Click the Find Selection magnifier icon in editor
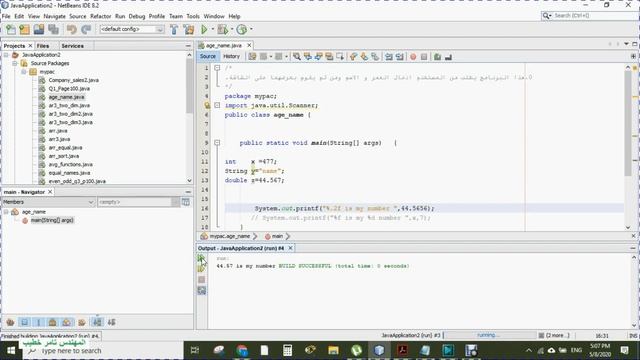640x360 pixels. click(x=297, y=57)
